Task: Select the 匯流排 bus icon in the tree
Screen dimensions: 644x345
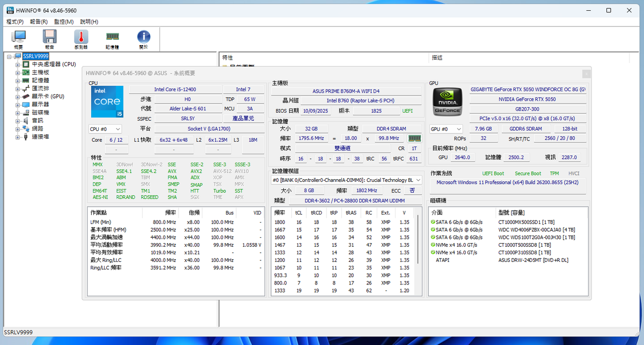Action: coord(26,88)
